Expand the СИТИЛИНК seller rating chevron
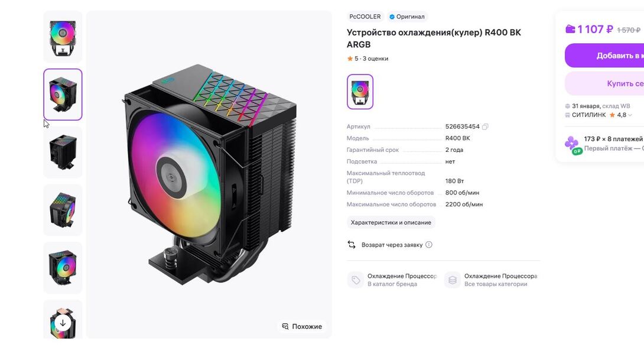 pos(630,115)
